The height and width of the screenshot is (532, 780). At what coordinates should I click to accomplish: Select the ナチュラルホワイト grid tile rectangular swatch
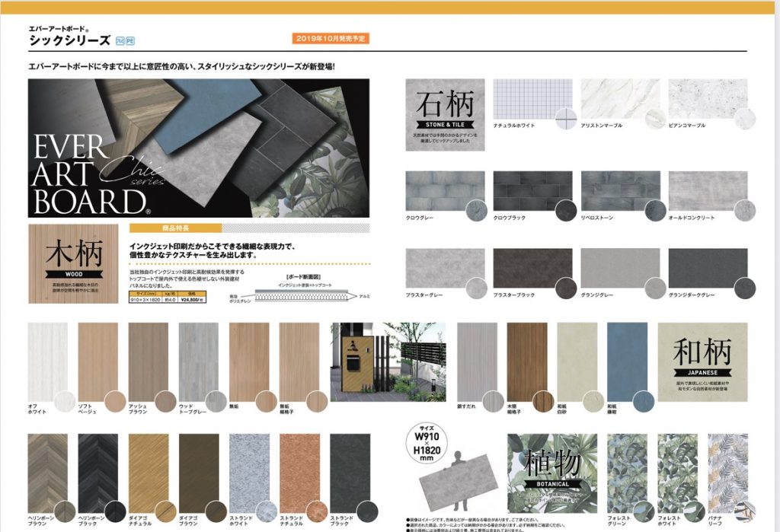[532, 98]
